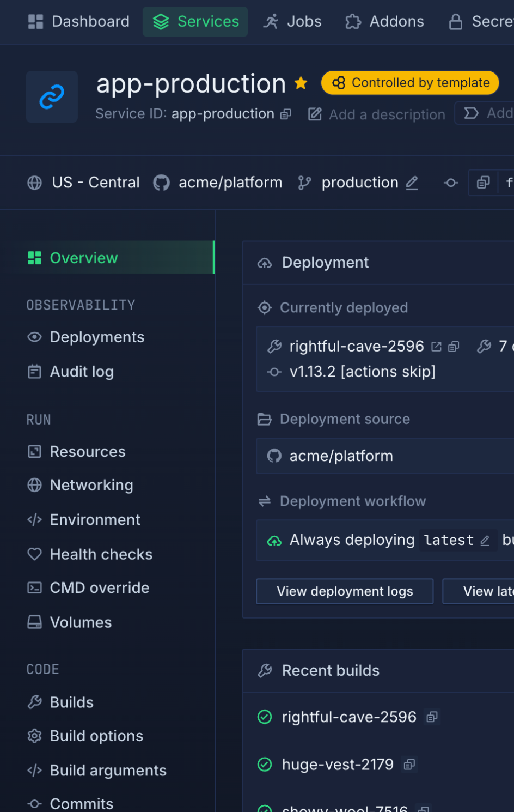The height and width of the screenshot is (812, 514).
Task: Navigate to Build arguments section
Action: [x=108, y=771]
